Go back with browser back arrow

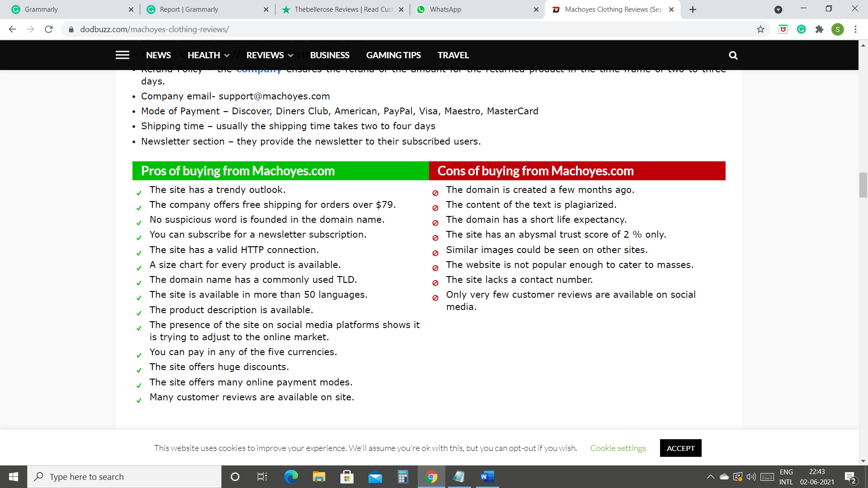(x=12, y=29)
